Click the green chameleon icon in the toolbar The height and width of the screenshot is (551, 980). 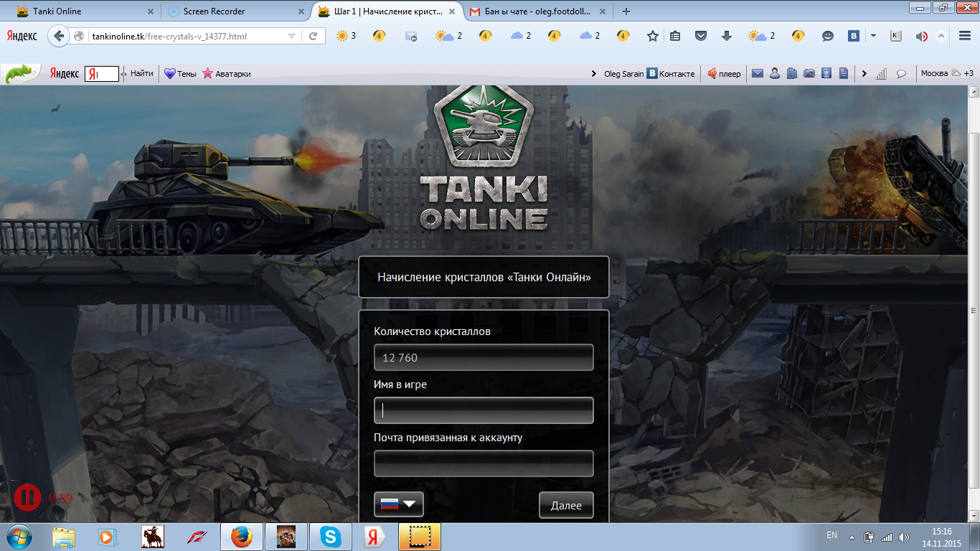coord(19,73)
